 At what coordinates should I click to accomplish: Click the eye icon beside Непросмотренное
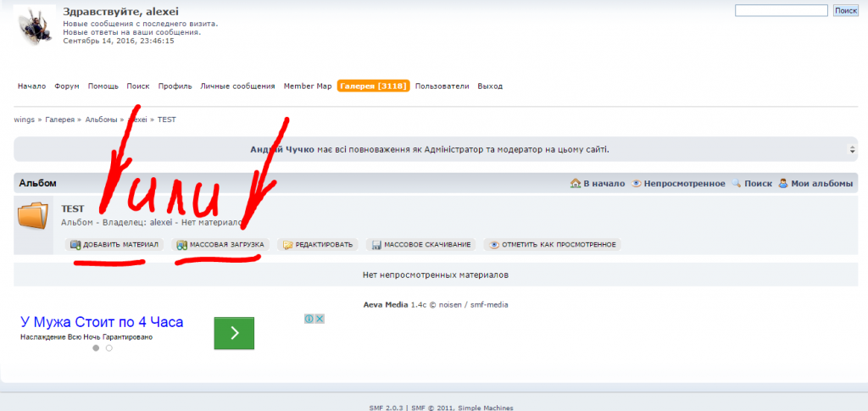(636, 183)
